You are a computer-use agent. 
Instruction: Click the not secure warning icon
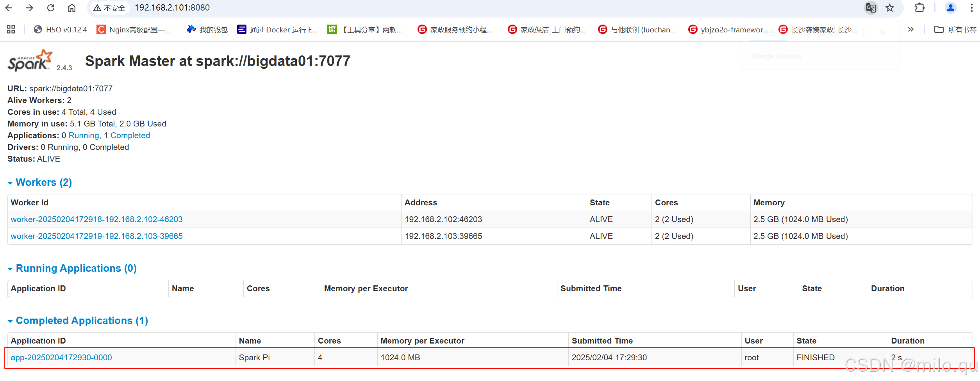(97, 8)
